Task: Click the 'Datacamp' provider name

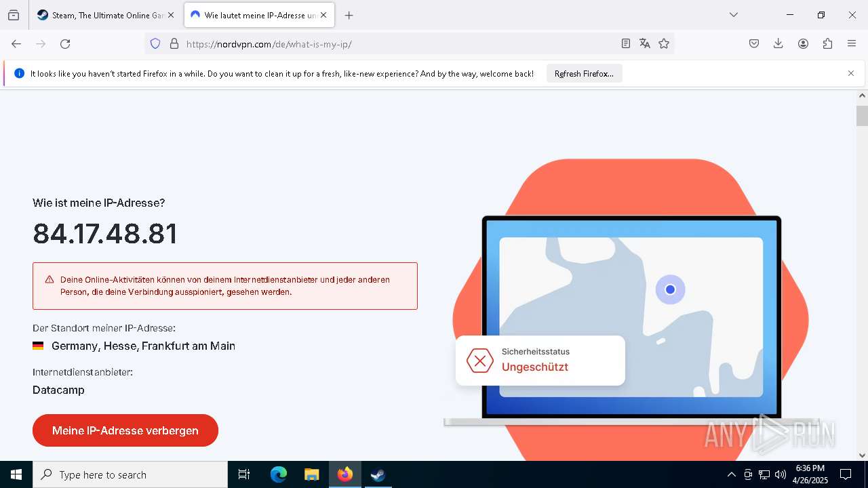Action: click(58, 390)
